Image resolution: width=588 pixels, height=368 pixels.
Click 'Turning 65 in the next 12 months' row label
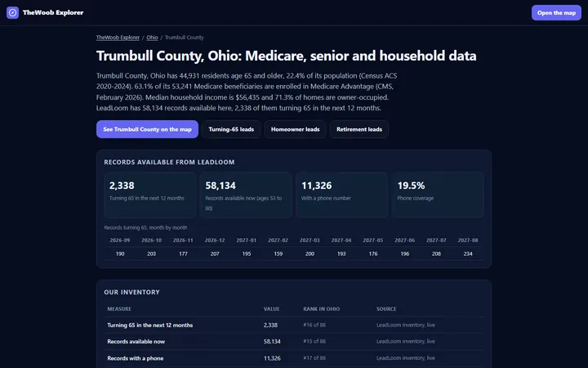coord(150,325)
